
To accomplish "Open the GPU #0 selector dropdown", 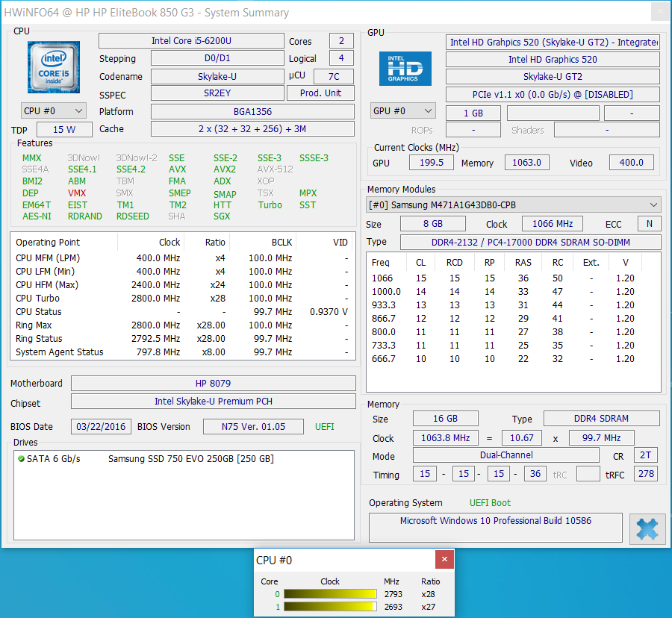I will pyautogui.click(x=403, y=111).
